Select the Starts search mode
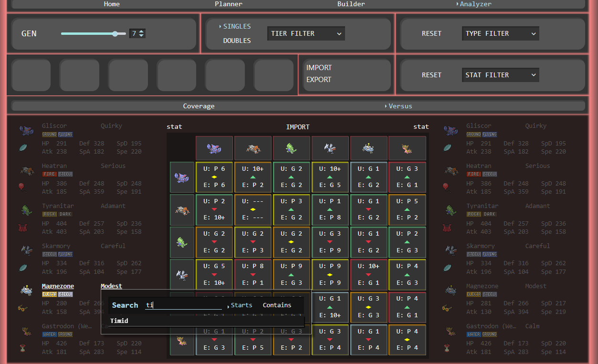The width and height of the screenshot is (598, 364). coord(241,305)
